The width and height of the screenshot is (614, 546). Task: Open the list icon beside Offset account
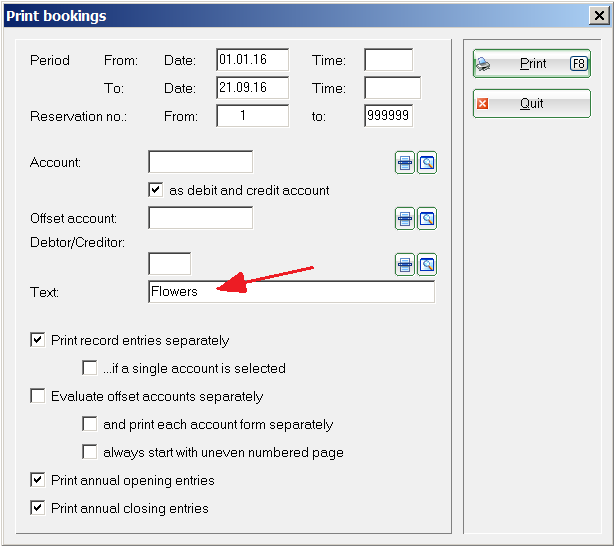[x=405, y=219]
